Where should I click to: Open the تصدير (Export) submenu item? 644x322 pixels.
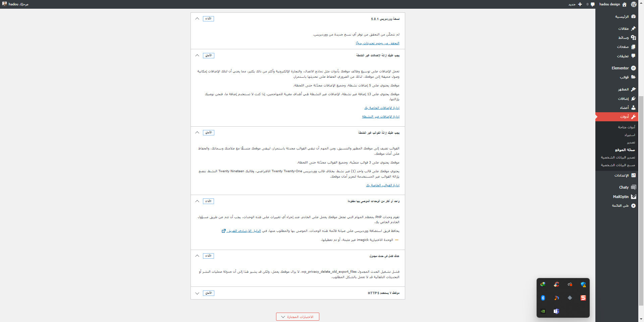pyautogui.click(x=631, y=142)
